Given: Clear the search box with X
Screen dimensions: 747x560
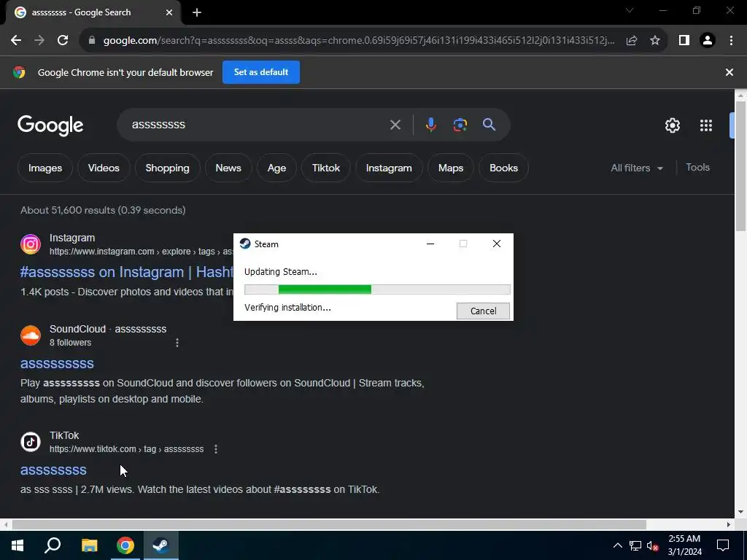Looking at the screenshot, I should pyautogui.click(x=395, y=125).
